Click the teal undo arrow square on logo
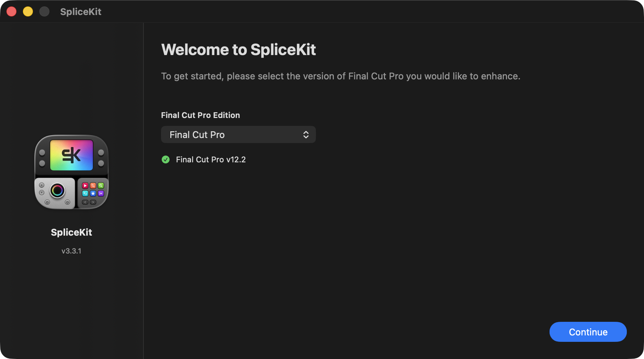This screenshot has width=644, height=359. point(85,193)
